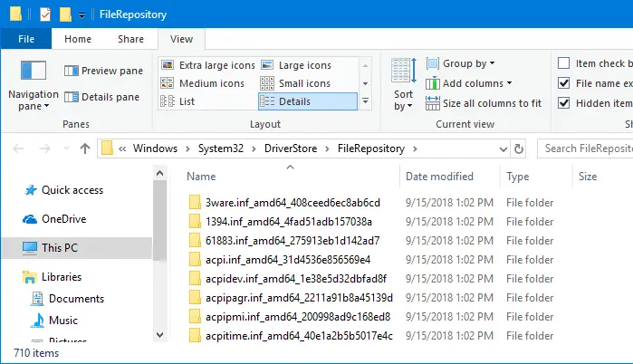Select folder acpitime.inf_amd64_40e1a2b5b5017e4c
Viewport: 633px width, 364px height.
299,335
